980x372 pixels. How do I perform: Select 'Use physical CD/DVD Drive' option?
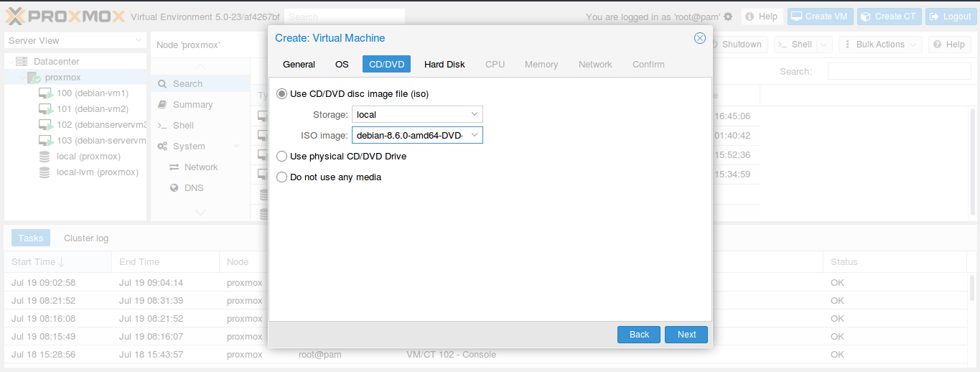281,156
